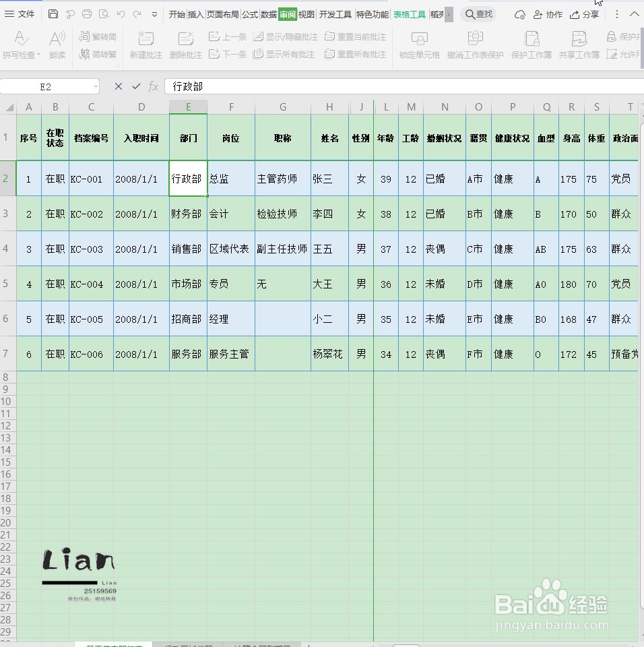Screen dimensions: 644x647
Task: Switch to the 页面布局 tab
Action: [x=222, y=14]
